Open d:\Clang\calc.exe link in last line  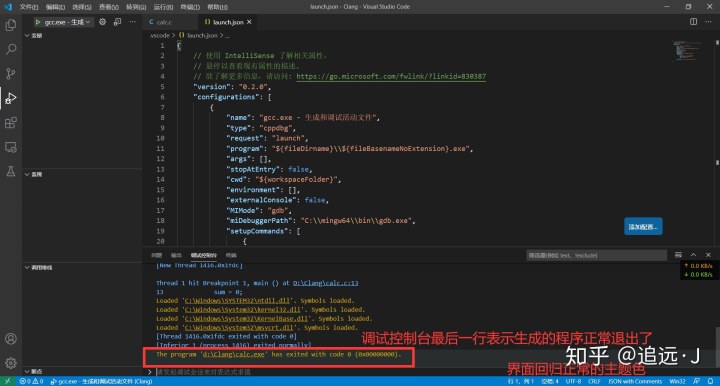tap(234, 354)
